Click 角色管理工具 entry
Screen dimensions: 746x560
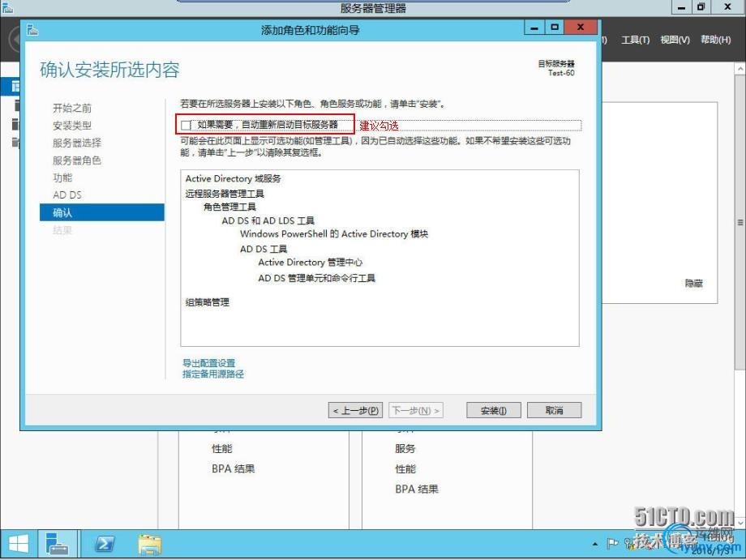pos(229,207)
